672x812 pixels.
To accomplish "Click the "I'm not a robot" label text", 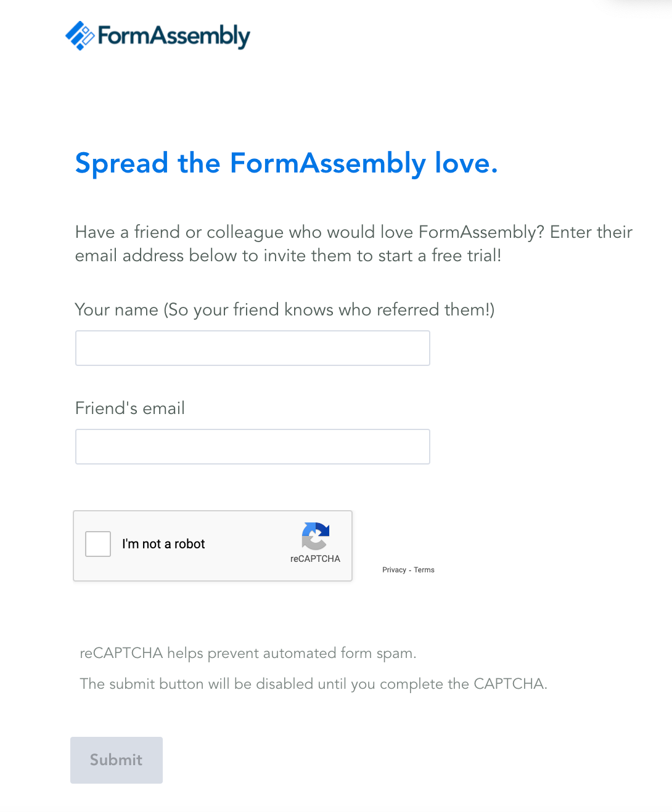I will 163,544.
